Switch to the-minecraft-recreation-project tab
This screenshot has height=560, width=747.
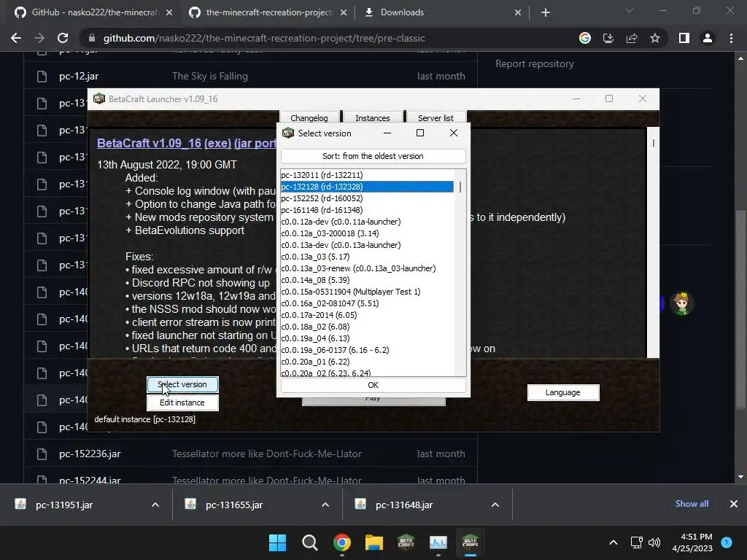[x=268, y=12]
